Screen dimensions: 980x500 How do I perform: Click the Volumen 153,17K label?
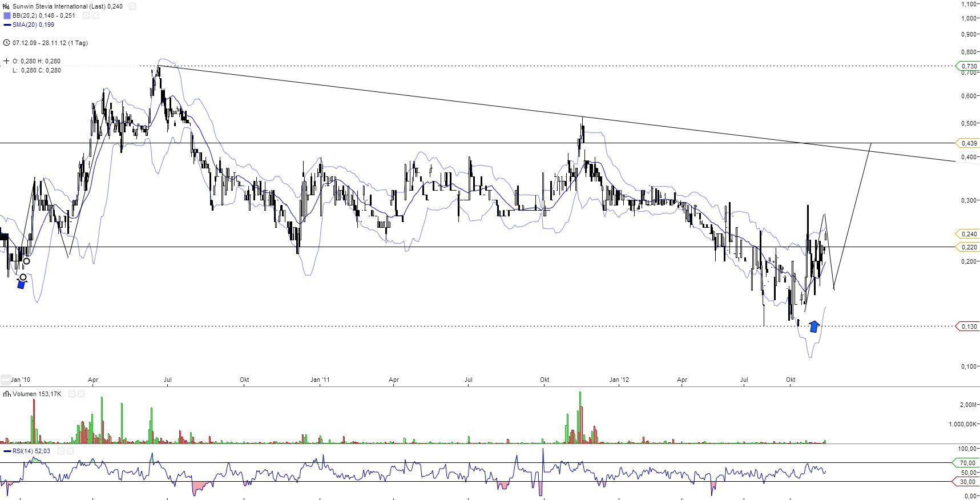click(x=37, y=394)
